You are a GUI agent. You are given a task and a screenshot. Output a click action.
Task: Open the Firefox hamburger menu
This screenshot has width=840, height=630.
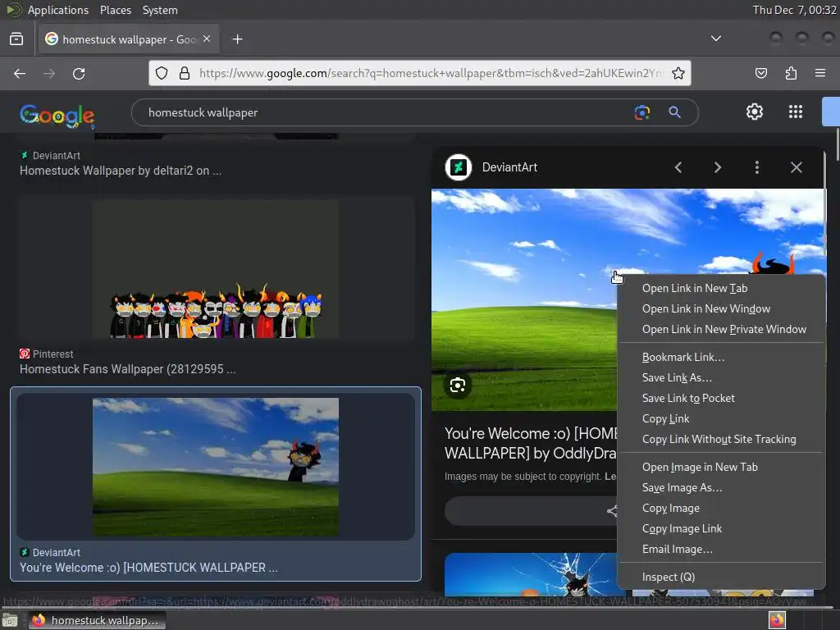(x=820, y=73)
